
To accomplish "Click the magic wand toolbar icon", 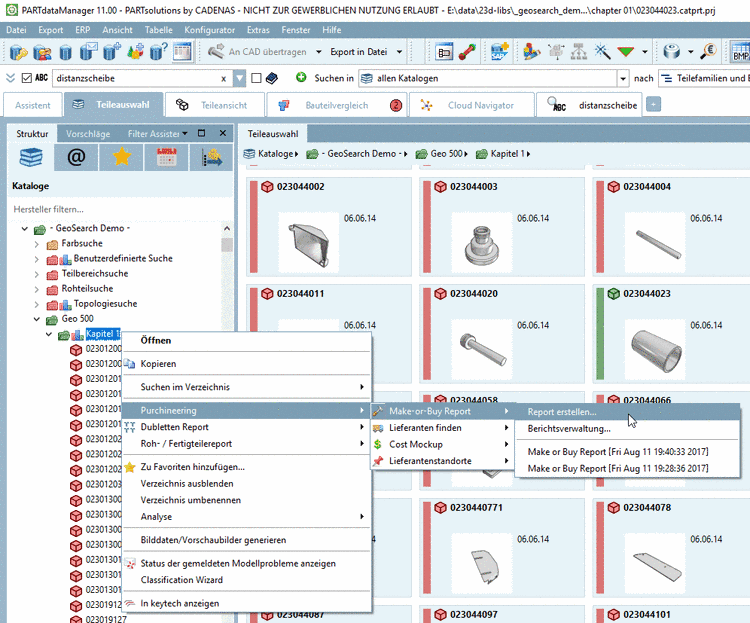I will (x=602, y=52).
